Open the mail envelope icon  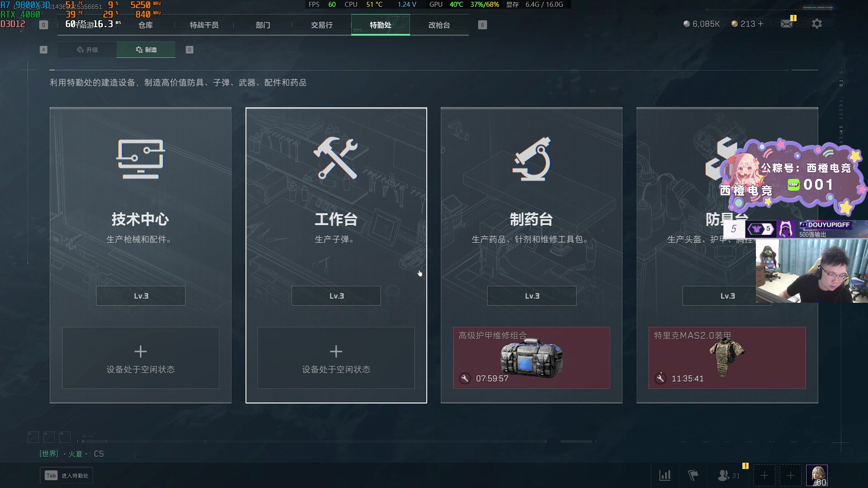tap(787, 23)
